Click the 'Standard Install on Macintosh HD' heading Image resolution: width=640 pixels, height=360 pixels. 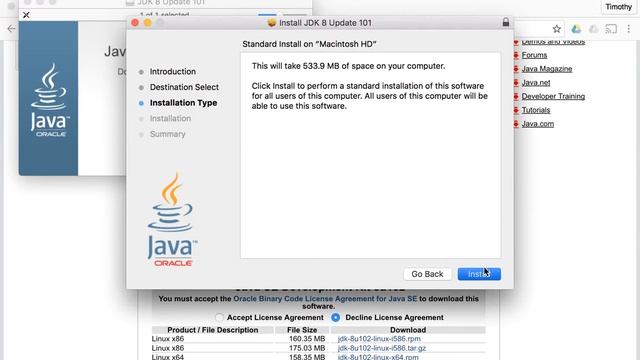pos(309,44)
